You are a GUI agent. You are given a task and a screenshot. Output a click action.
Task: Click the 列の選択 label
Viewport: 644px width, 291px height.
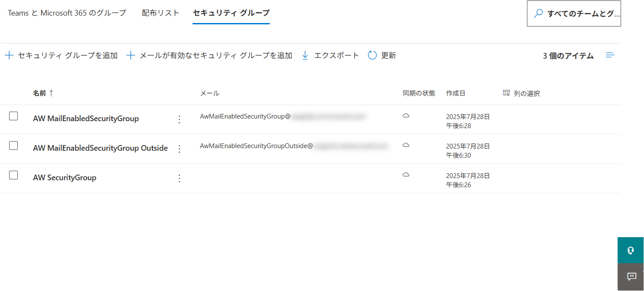point(527,93)
